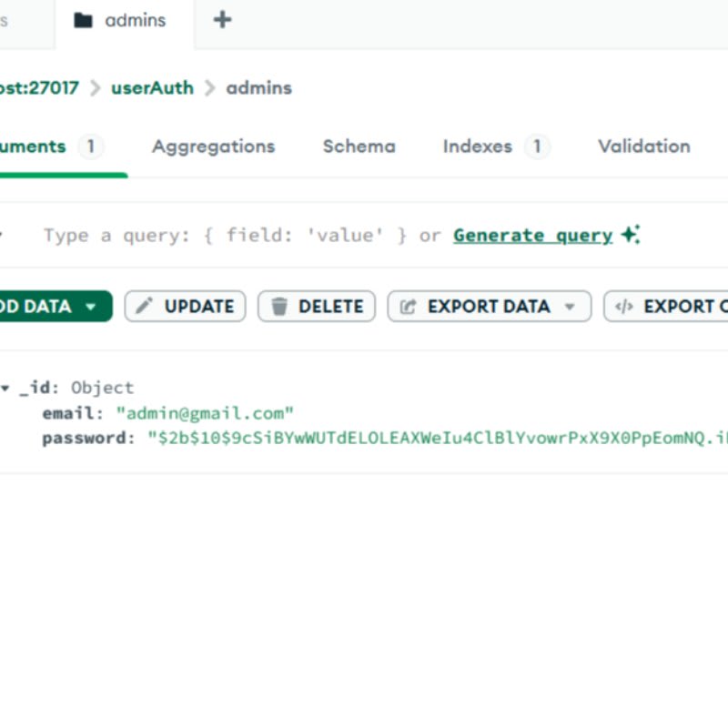
Task: Click the Documents count badge
Action: click(91, 147)
